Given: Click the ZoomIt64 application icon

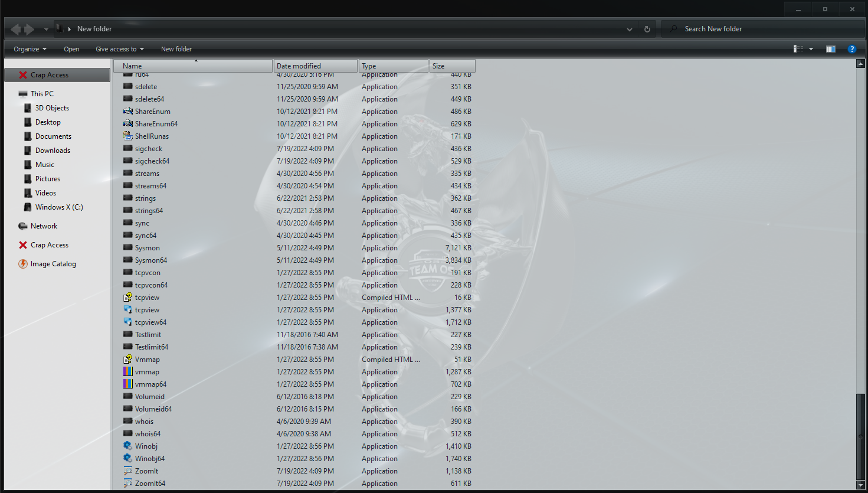Looking at the screenshot, I should point(127,483).
